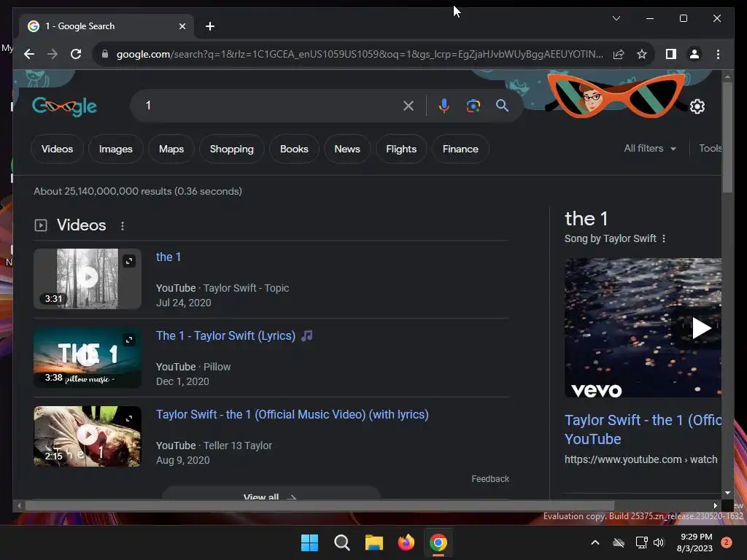747x560 pixels.
Task: Click the vertical scrollbar thumb
Action: pyautogui.click(x=727, y=137)
